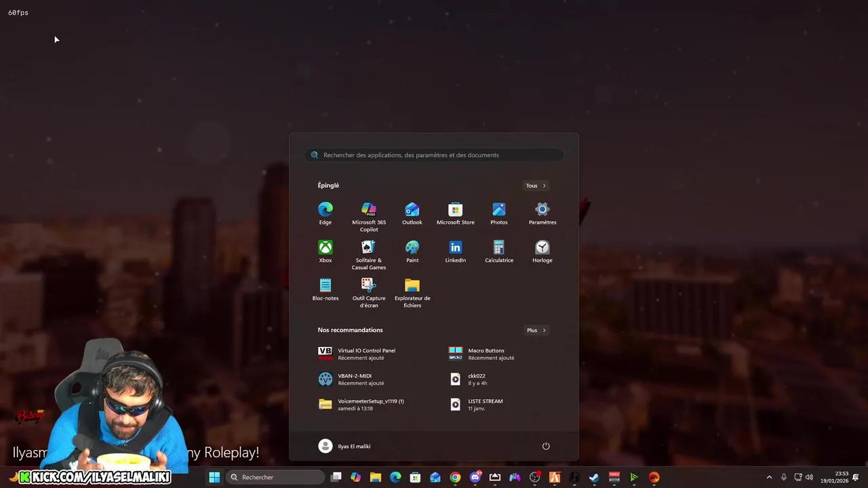Show all apps with Tous button
This screenshot has height=488, width=868.
pyautogui.click(x=536, y=186)
